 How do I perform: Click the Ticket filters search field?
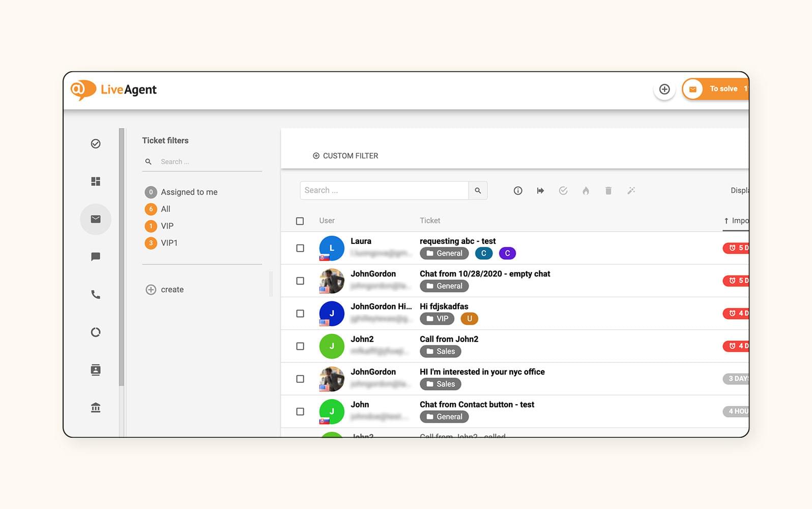pyautogui.click(x=202, y=161)
